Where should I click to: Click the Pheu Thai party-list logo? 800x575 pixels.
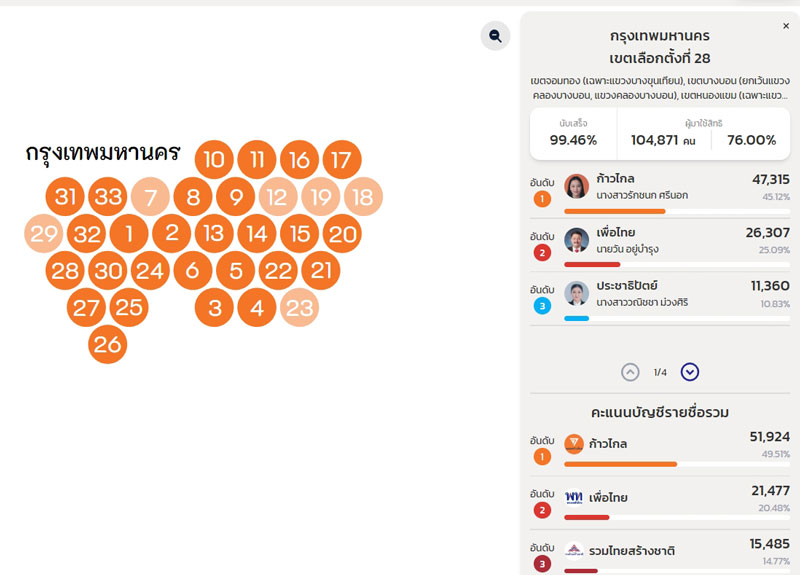coord(574,497)
